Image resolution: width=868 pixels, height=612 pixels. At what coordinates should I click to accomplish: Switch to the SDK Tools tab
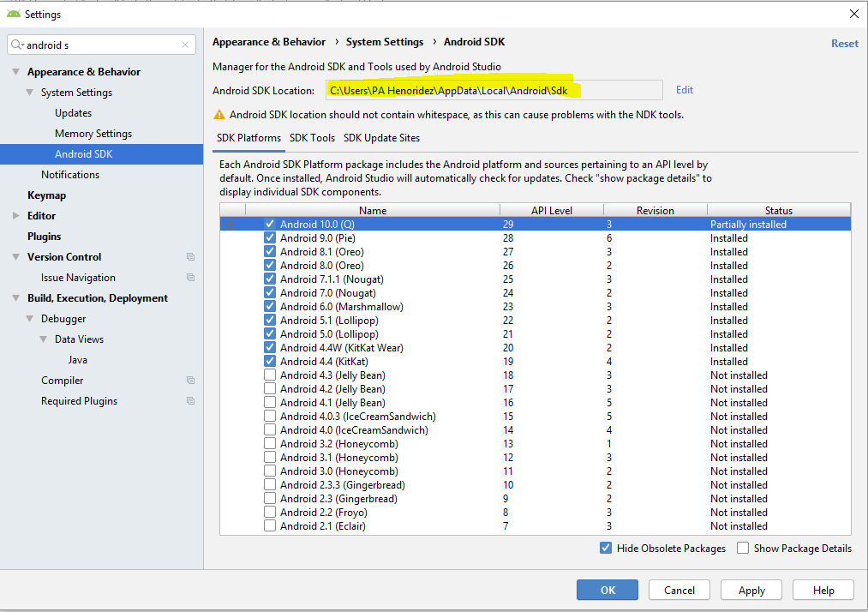tap(312, 138)
